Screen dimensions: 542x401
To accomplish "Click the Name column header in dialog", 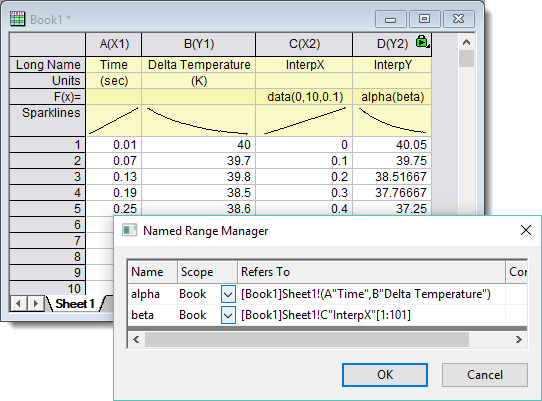I will pyautogui.click(x=152, y=272).
